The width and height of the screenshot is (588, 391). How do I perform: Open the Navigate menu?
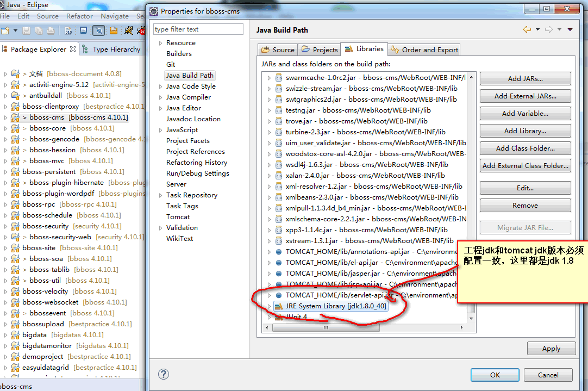pyautogui.click(x=114, y=16)
